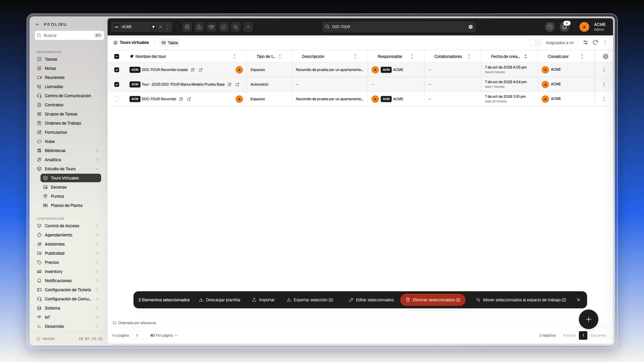This screenshot has width=644, height=362.
Task: Click Mover seleccionados al espacio de trabajo
Action: (x=521, y=300)
